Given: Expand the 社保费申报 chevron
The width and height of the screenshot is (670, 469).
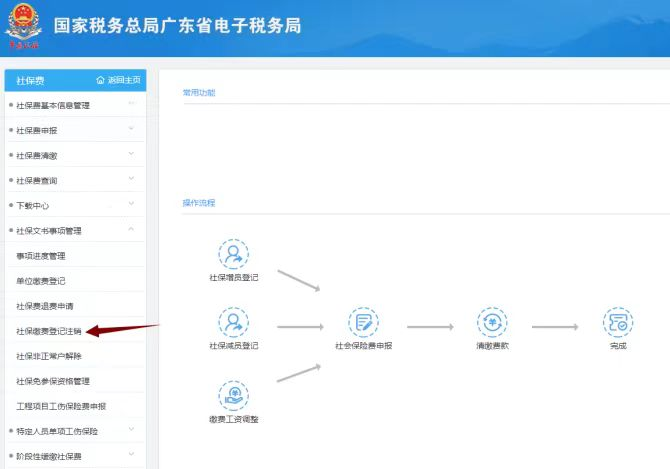Looking at the screenshot, I should pyautogui.click(x=131, y=129).
